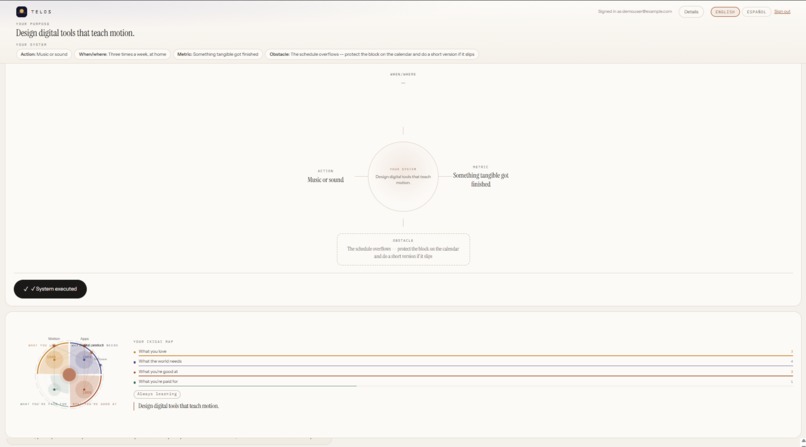Screen dimensions: 806x447
Task: Click the 'Always learning' tag
Action: pos(157,394)
